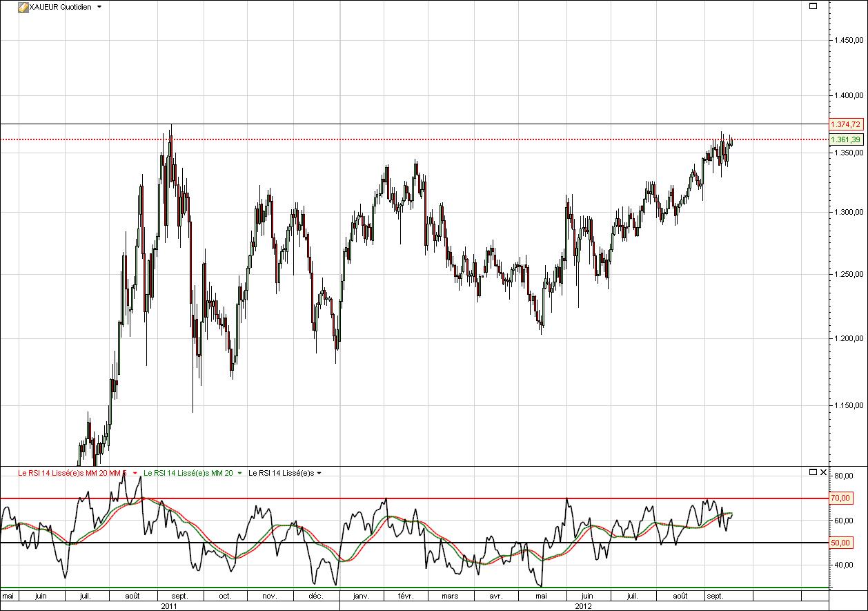
Task: Maximize the main price chart panel
Action: pyautogui.click(x=813, y=6)
